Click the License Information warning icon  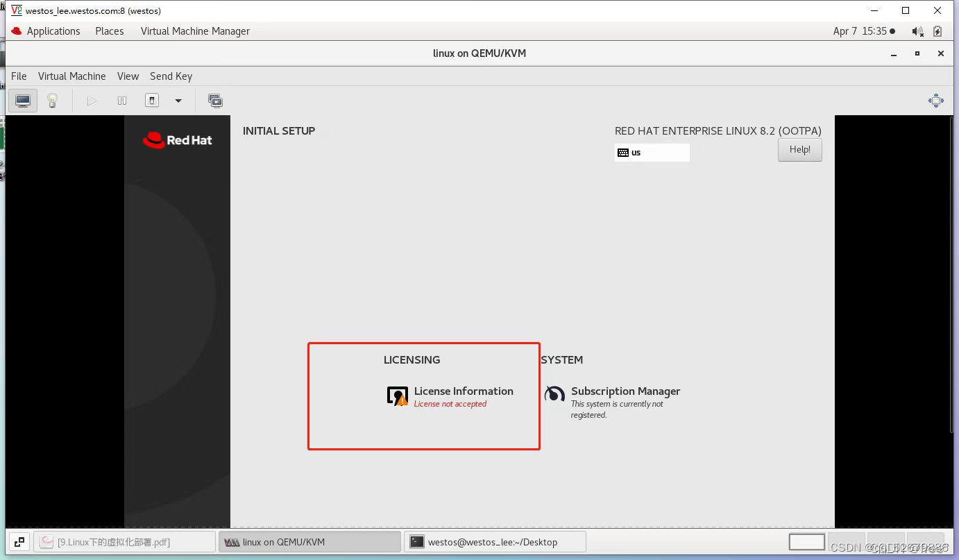tap(397, 396)
